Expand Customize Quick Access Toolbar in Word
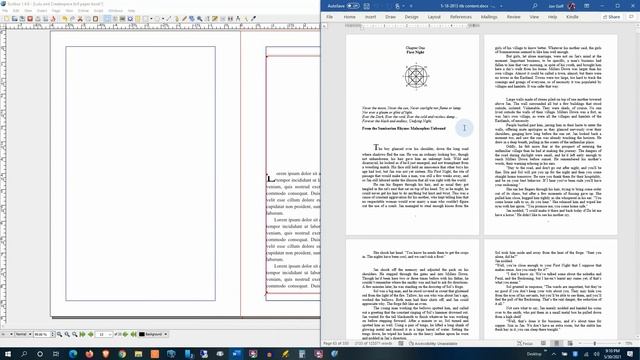The width and height of the screenshot is (640, 360). [411, 6]
